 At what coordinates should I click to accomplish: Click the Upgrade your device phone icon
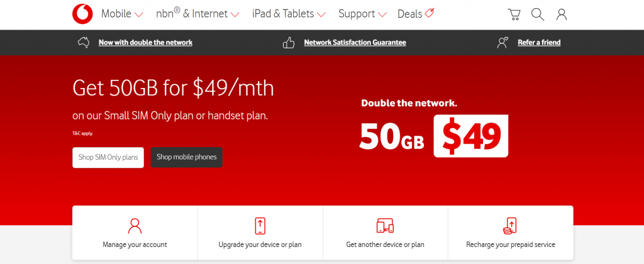pyautogui.click(x=260, y=226)
